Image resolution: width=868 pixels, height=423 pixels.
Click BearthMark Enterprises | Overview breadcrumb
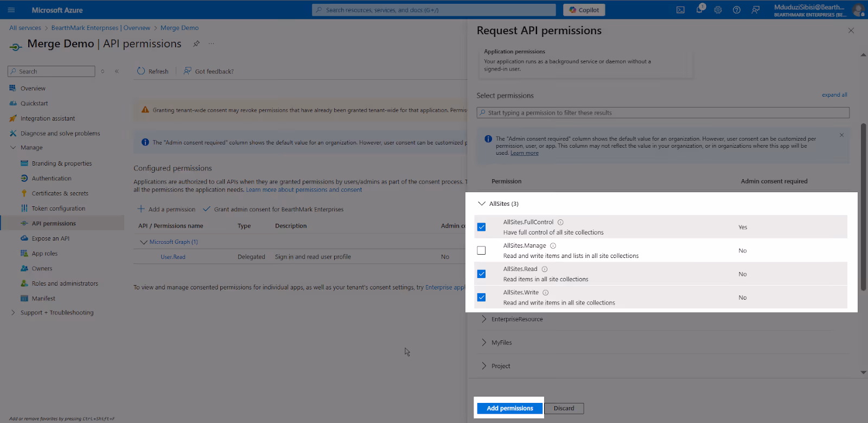pos(101,28)
